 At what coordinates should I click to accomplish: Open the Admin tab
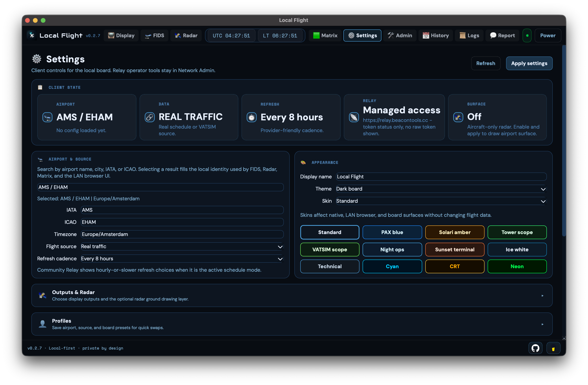coord(400,36)
